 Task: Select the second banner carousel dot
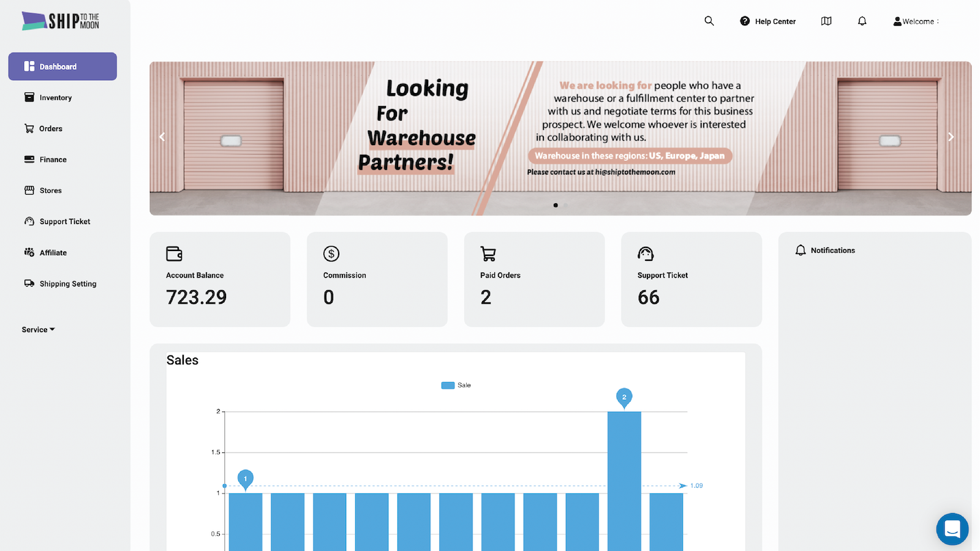pyautogui.click(x=565, y=205)
